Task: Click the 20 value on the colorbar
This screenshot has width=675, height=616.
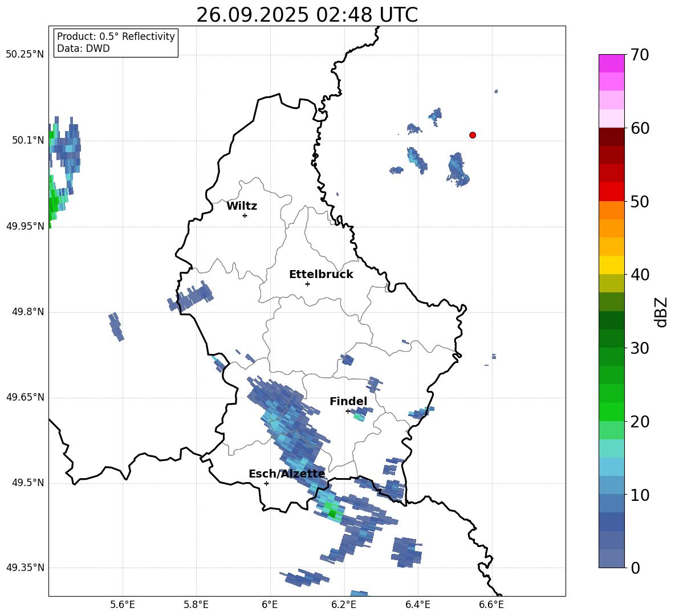Action: click(x=640, y=422)
